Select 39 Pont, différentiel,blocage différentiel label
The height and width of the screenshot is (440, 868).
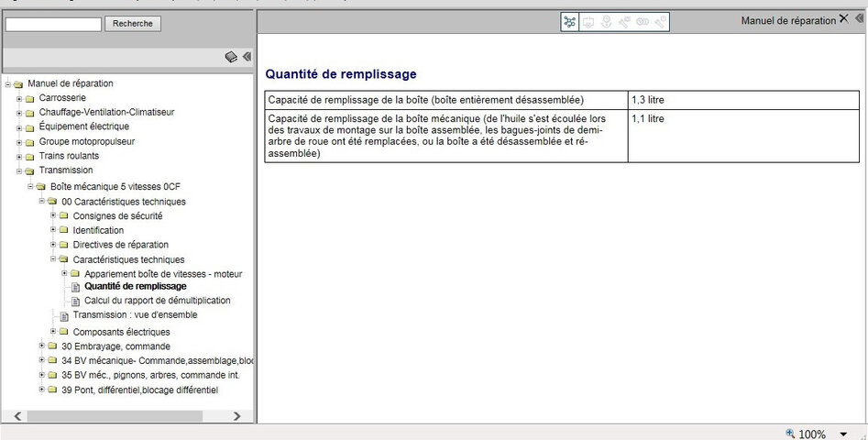(139, 390)
